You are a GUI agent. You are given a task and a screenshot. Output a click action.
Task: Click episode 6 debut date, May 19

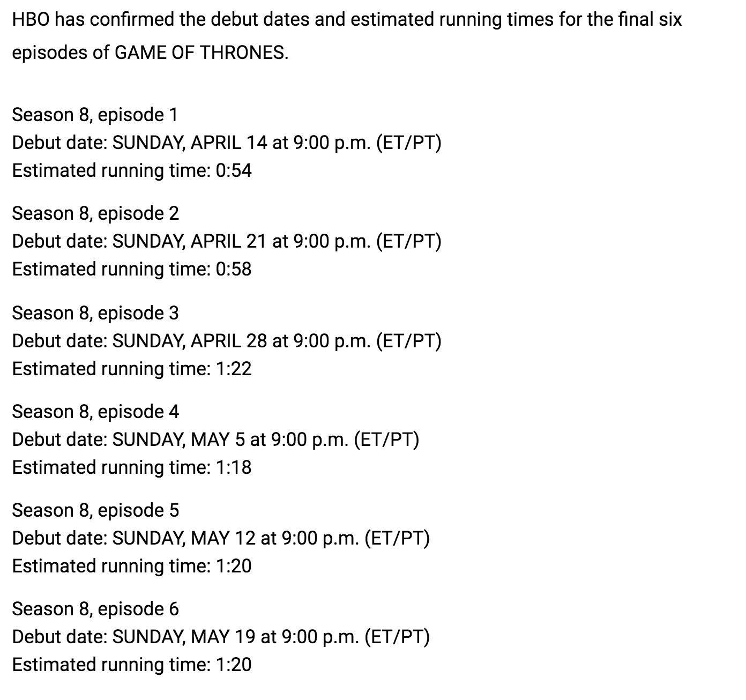pyautogui.click(x=221, y=637)
